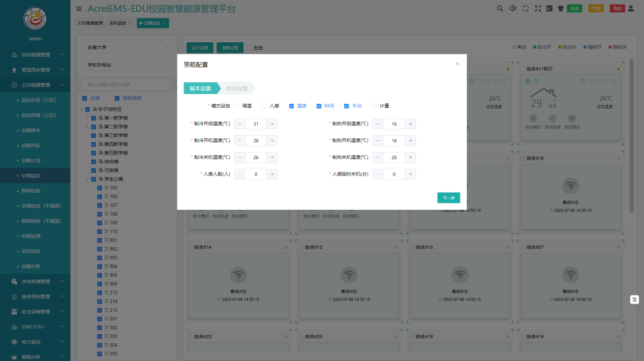644x361 pixels.
Task: Open 定额排名 in the sidebar menu
Action: click(x=35, y=130)
